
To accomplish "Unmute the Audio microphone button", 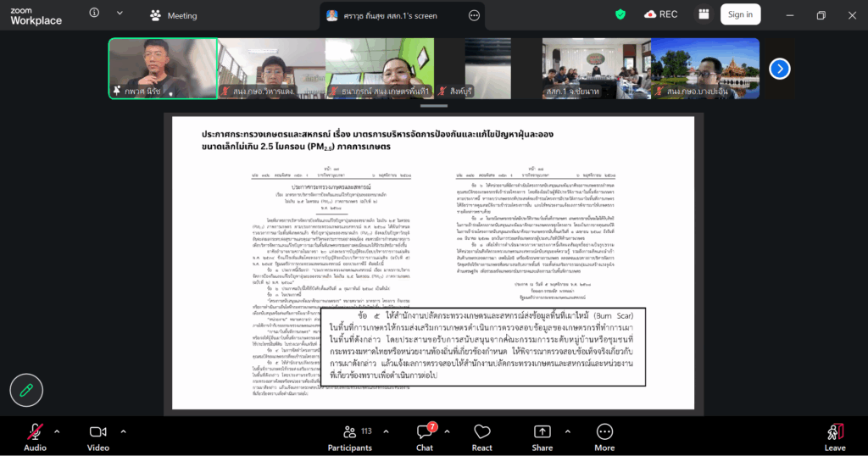I will [x=35, y=432].
